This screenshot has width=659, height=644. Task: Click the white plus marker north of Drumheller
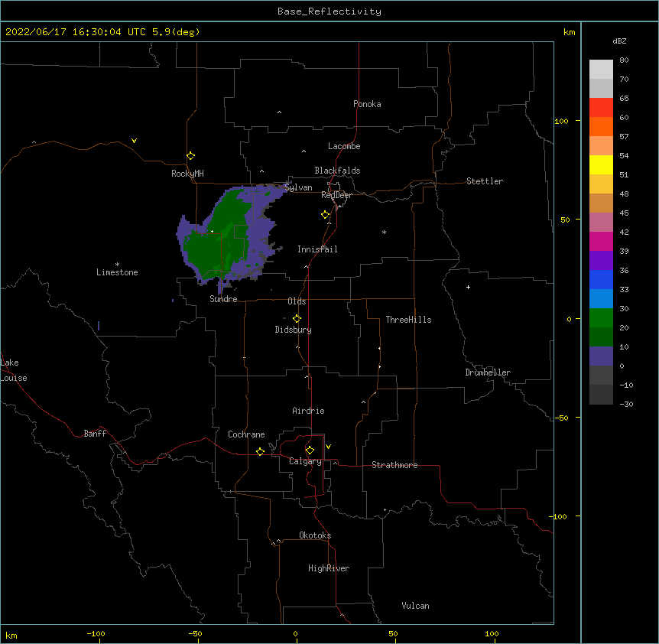pos(468,287)
